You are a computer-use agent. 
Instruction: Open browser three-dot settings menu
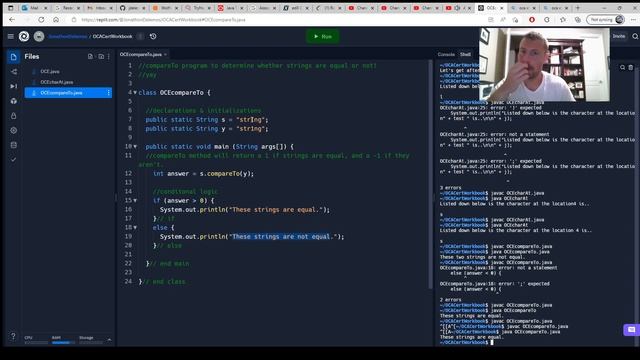tap(633, 20)
